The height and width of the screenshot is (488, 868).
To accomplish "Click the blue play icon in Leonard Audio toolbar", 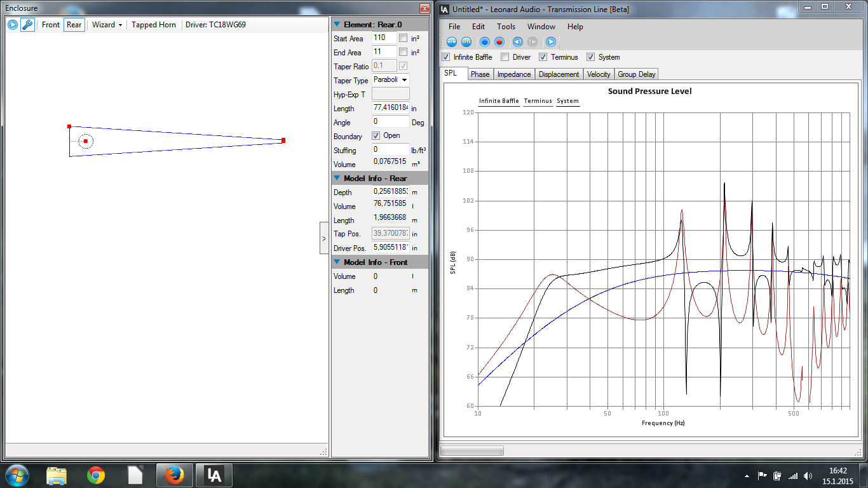I will coord(551,42).
